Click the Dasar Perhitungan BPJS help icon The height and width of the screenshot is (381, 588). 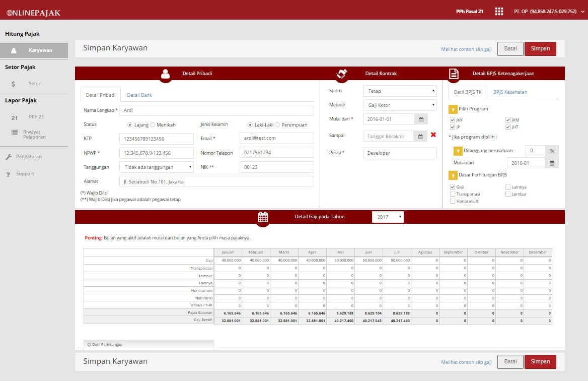(453, 175)
